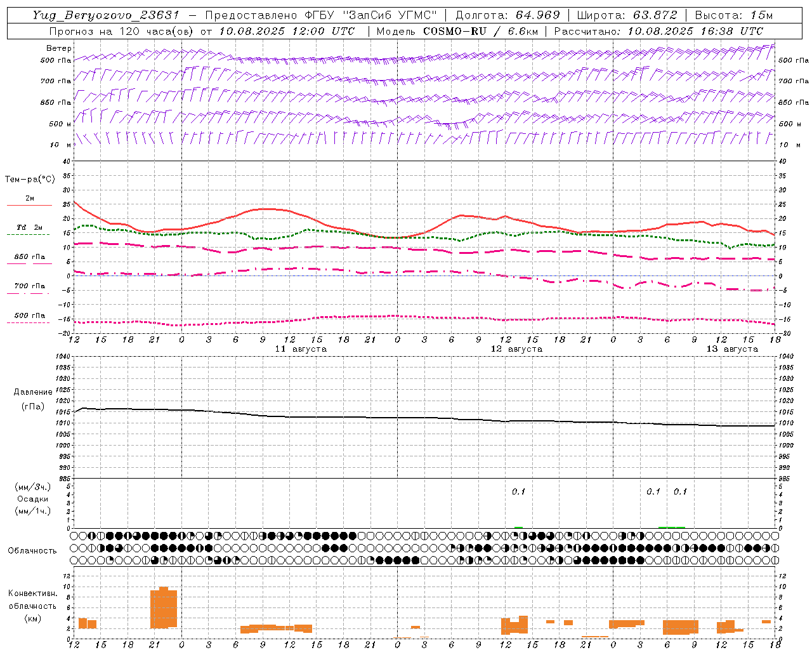Click the (км) unit under convective cloud label

coord(32,618)
